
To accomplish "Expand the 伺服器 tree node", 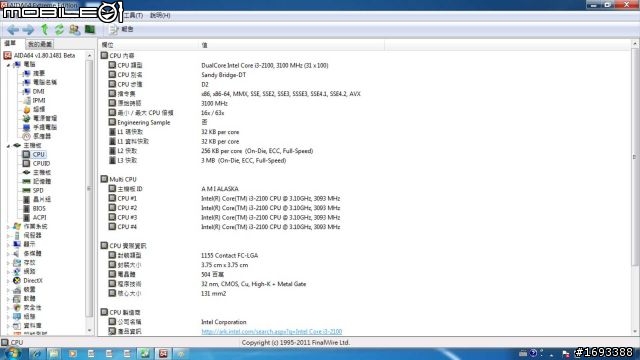I will tap(8, 236).
